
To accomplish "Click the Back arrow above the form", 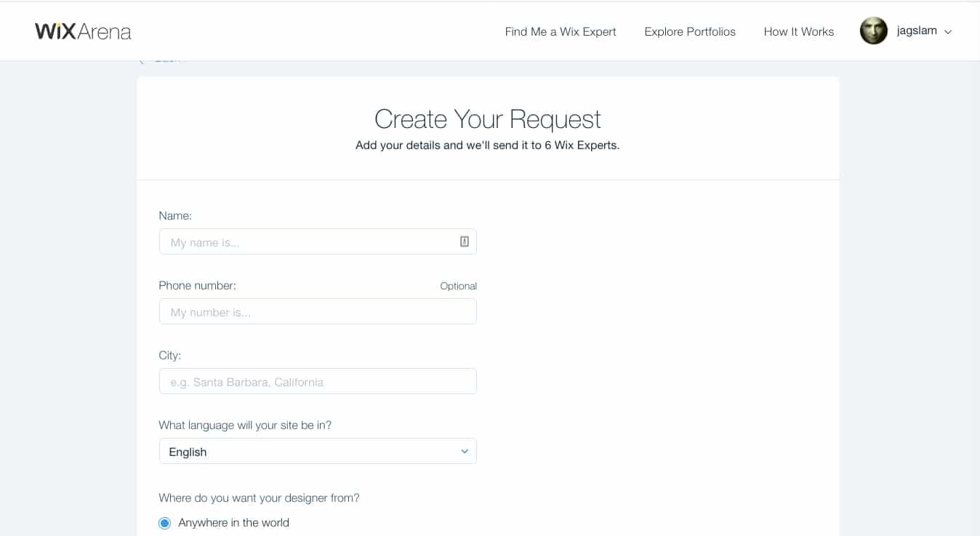I will coord(141,61).
